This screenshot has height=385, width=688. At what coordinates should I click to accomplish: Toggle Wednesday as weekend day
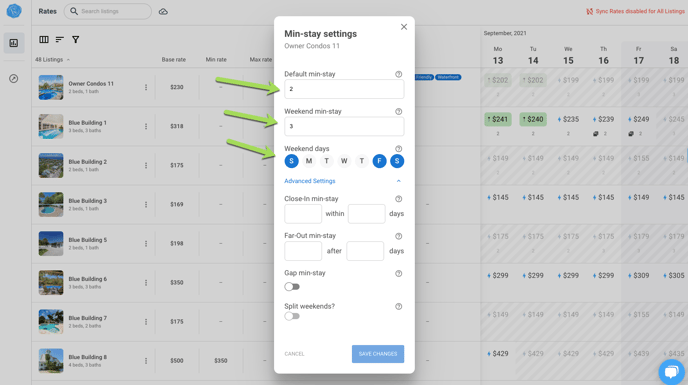coord(344,161)
